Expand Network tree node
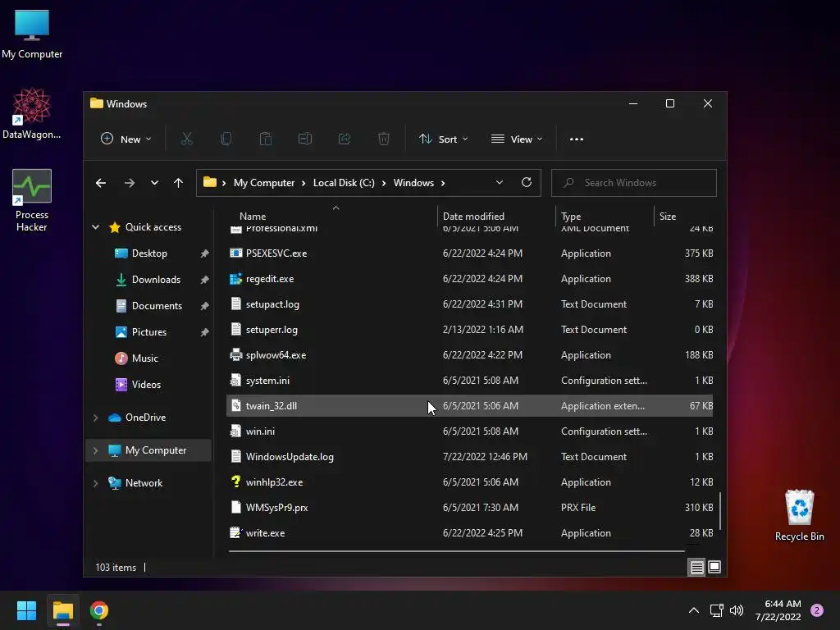The image size is (840, 630). click(x=95, y=483)
